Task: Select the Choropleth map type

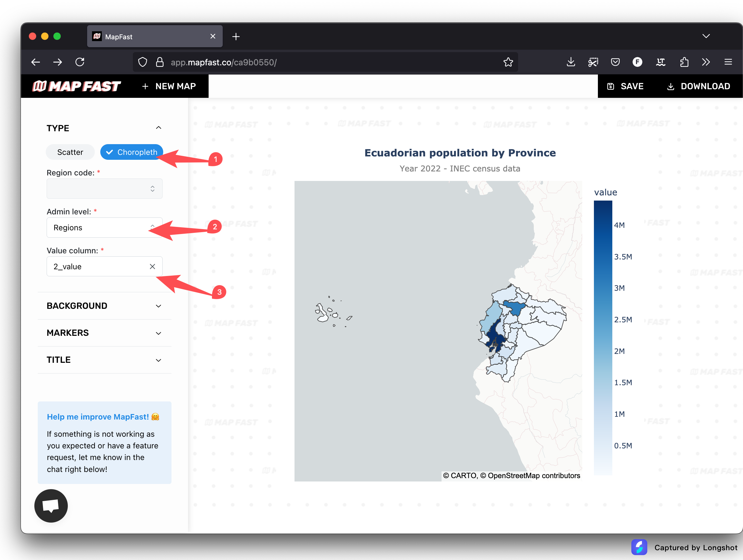Action: pyautogui.click(x=131, y=152)
